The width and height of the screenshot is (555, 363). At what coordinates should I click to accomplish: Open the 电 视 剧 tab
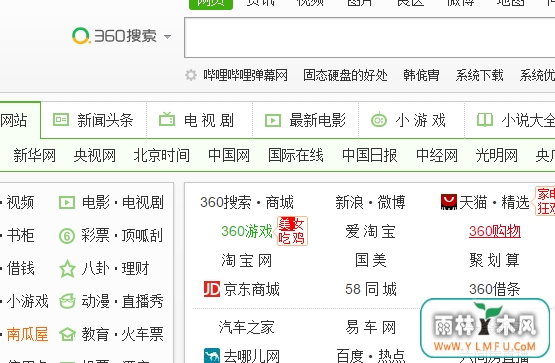coord(209,120)
